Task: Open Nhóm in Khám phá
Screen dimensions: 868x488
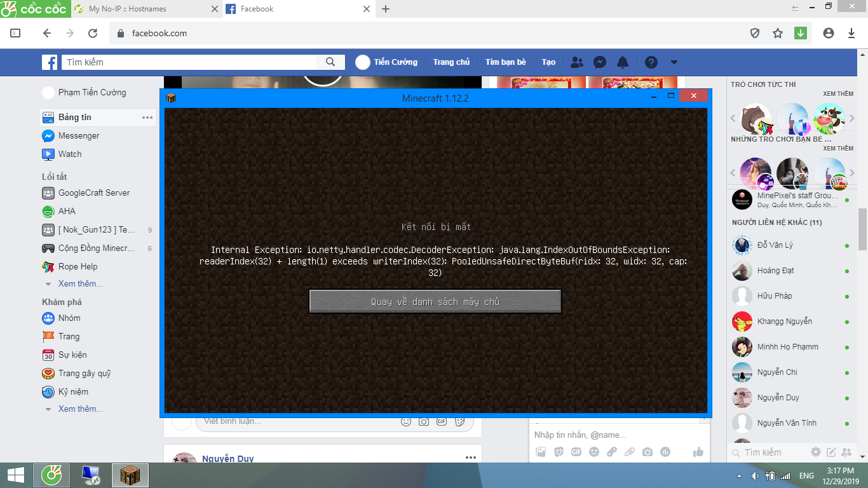Action: coord(62,318)
